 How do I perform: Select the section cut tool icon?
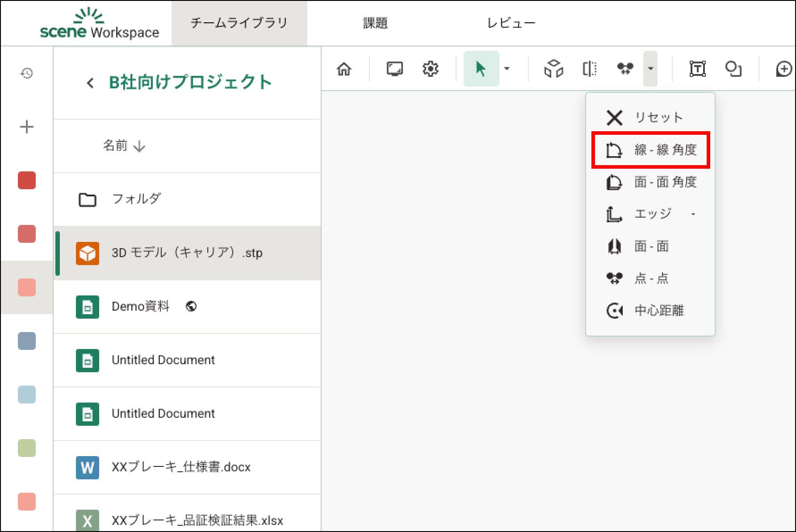click(590, 69)
